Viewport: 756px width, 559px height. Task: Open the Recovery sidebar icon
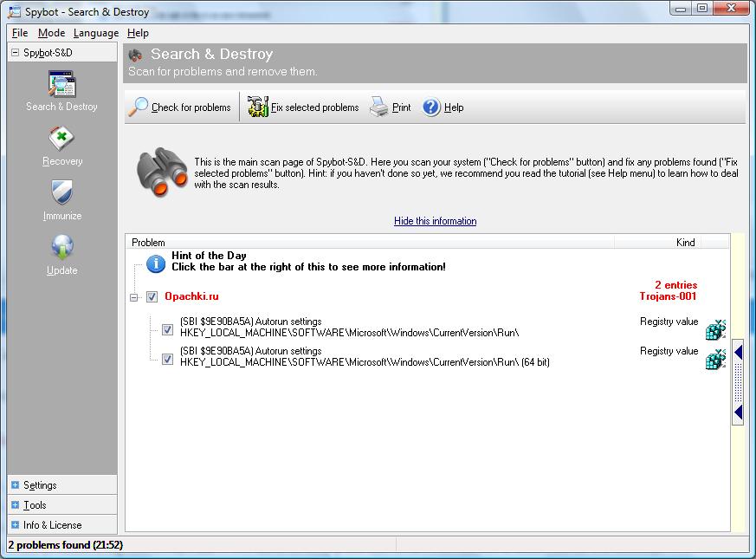pyautogui.click(x=61, y=139)
